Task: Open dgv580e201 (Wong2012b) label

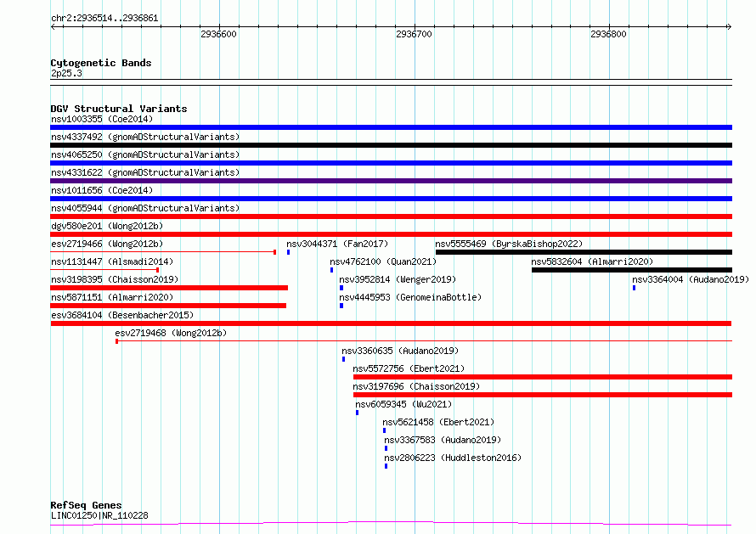Action: [x=107, y=226]
